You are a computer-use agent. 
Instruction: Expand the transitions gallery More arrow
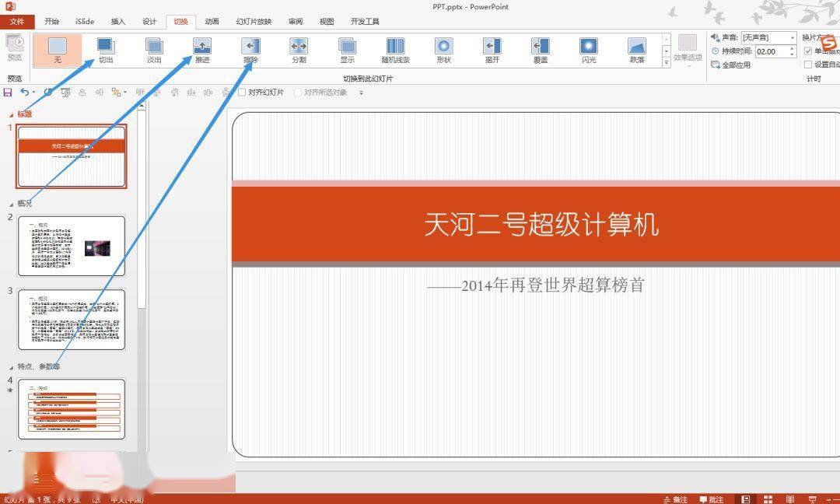coord(667,63)
